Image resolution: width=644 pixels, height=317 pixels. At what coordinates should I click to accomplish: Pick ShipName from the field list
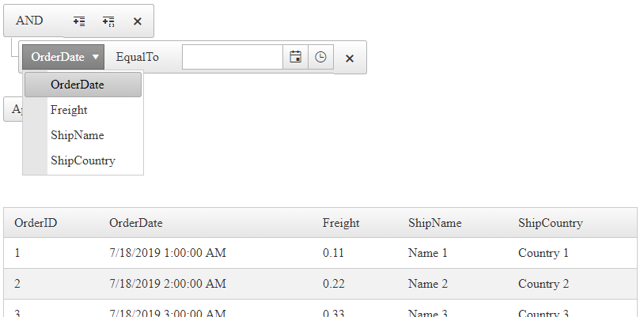(77, 135)
